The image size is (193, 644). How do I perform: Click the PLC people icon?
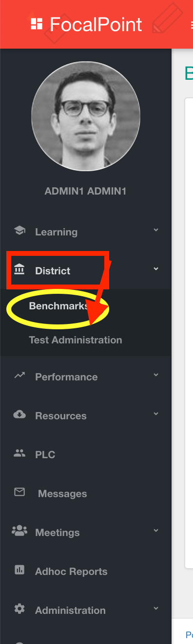[x=19, y=454]
